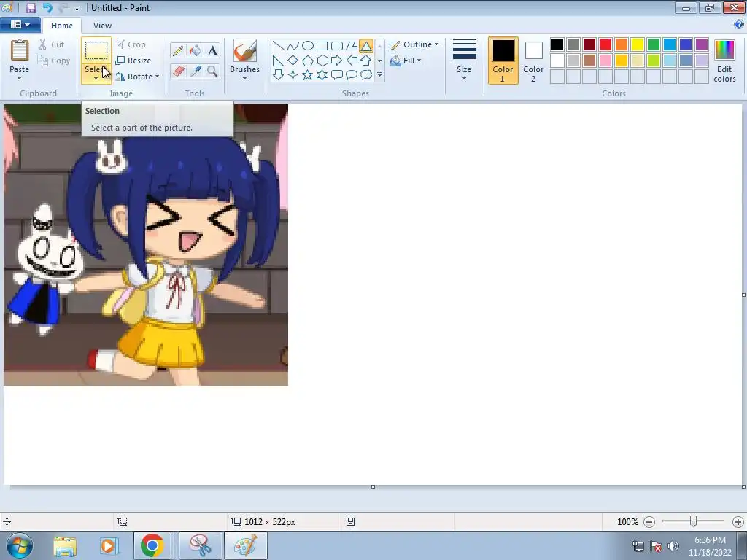Choose the Hexagon shape

[322, 61]
